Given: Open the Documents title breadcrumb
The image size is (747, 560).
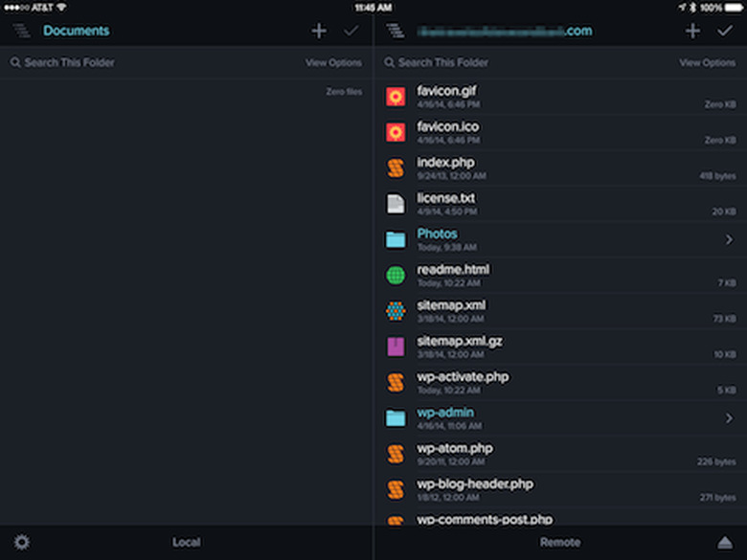Looking at the screenshot, I should point(77,31).
